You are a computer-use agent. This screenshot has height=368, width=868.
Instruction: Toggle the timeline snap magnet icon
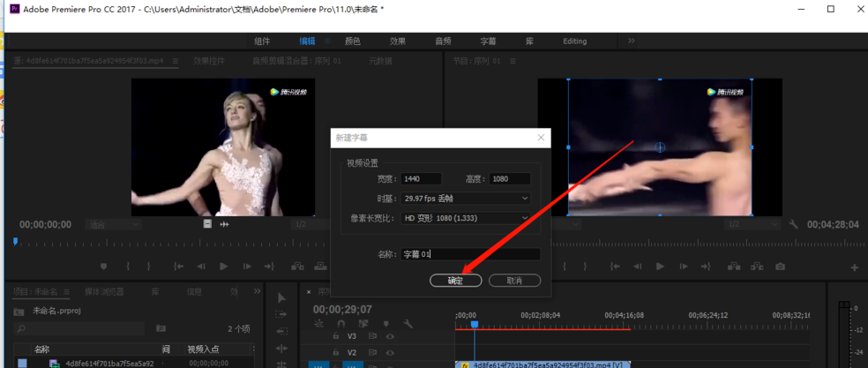pyautogui.click(x=340, y=323)
